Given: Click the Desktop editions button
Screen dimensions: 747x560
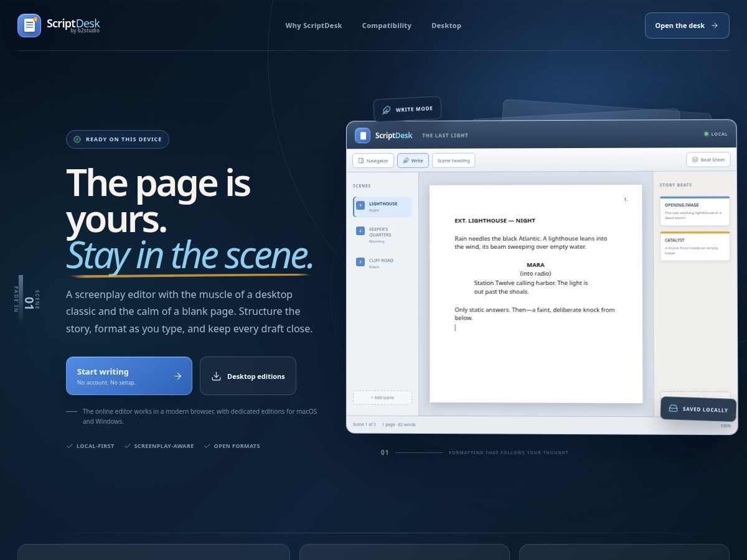Looking at the screenshot, I should point(248,376).
